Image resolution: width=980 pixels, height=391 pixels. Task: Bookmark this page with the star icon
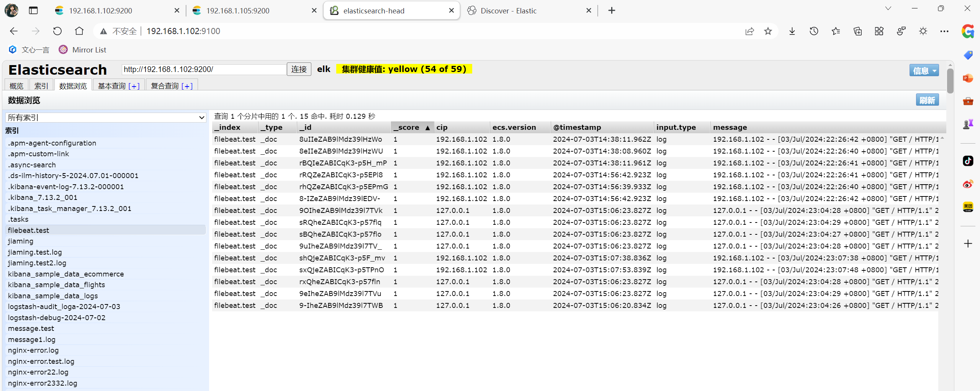point(768,31)
